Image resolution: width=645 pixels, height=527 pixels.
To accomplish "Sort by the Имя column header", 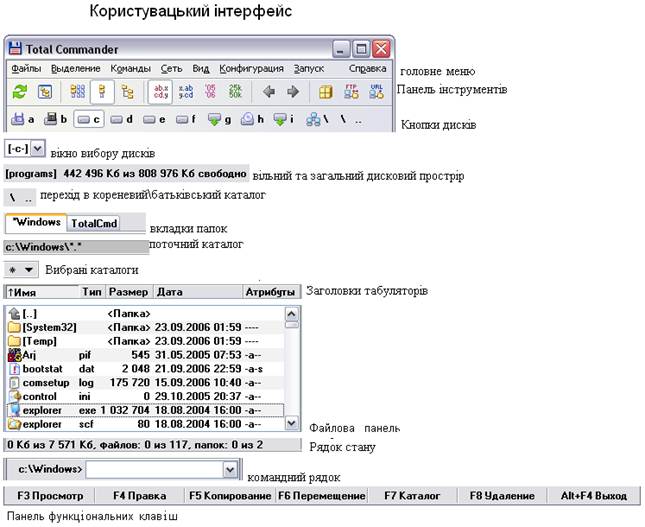I will (42, 292).
